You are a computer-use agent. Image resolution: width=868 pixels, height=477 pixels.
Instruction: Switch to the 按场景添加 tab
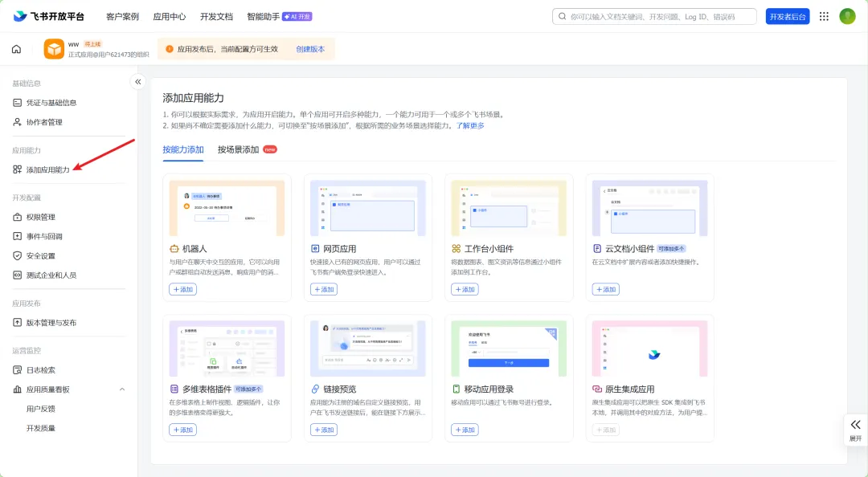pyautogui.click(x=238, y=150)
